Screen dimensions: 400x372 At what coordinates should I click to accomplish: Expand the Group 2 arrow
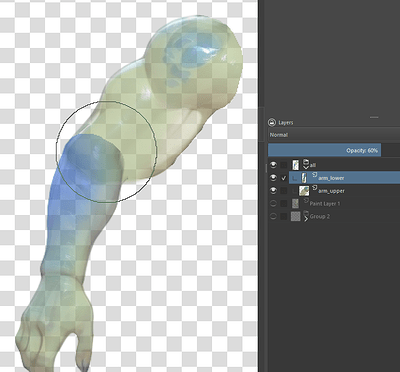point(306,219)
